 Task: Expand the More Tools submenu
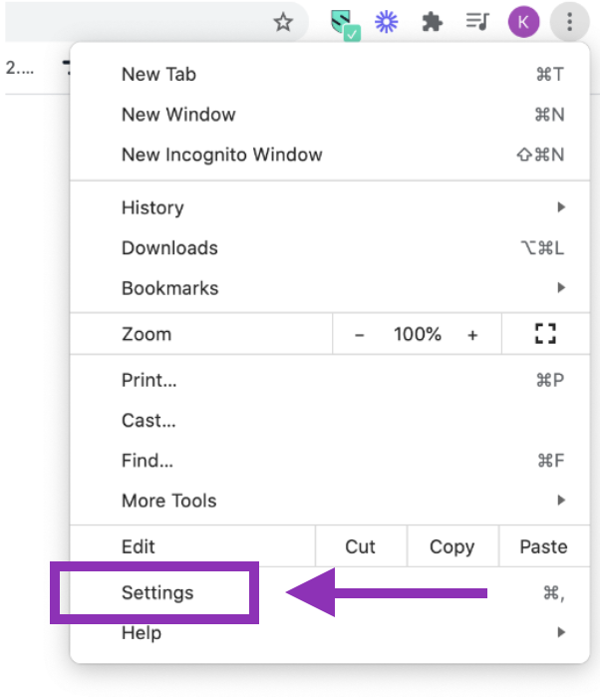click(168, 501)
